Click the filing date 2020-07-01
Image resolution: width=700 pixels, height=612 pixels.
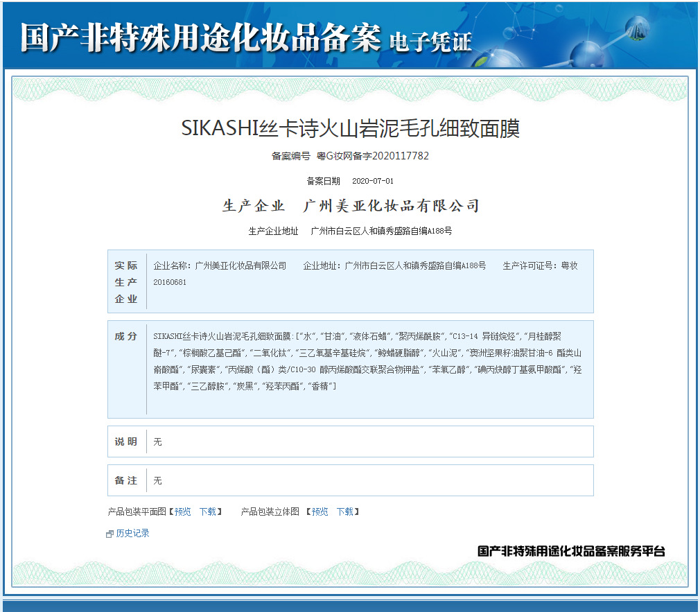[373, 181]
